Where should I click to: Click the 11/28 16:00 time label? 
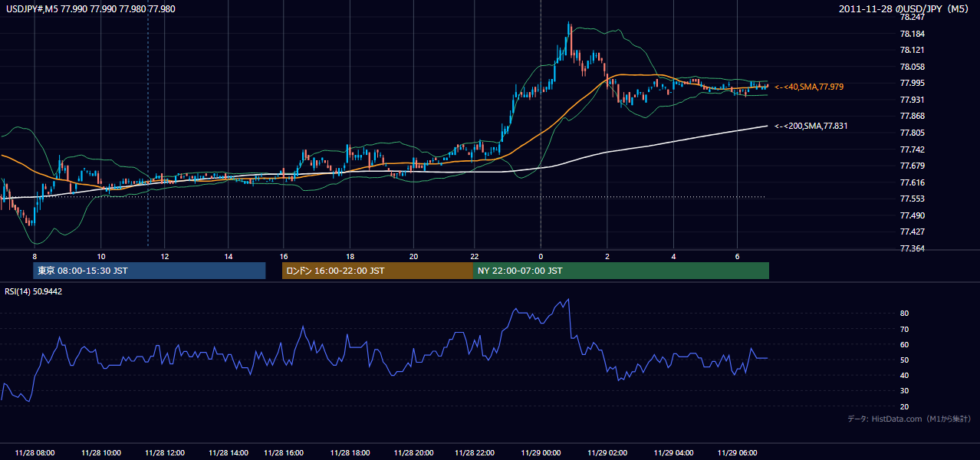tap(284, 453)
